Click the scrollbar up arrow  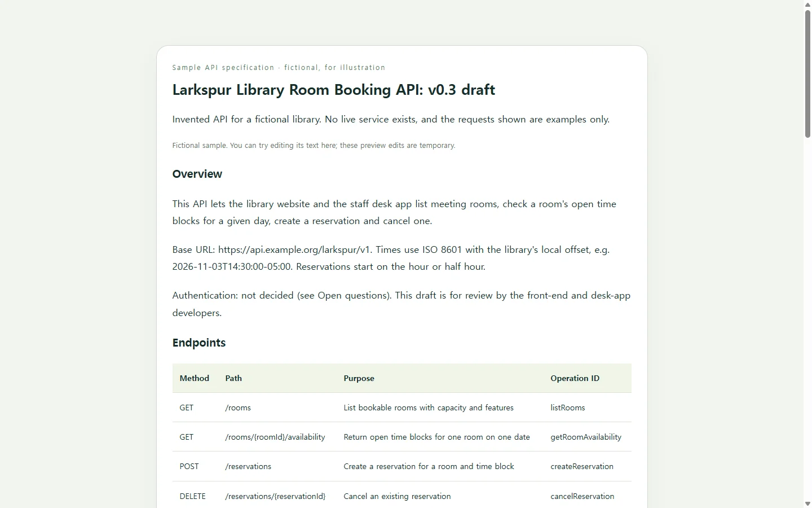[807, 4]
